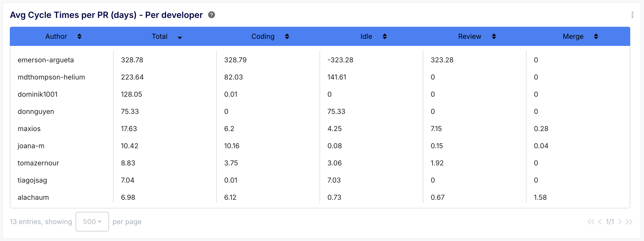Image resolution: width=644 pixels, height=241 pixels.
Task: Go to the previous page
Action: click(600, 222)
